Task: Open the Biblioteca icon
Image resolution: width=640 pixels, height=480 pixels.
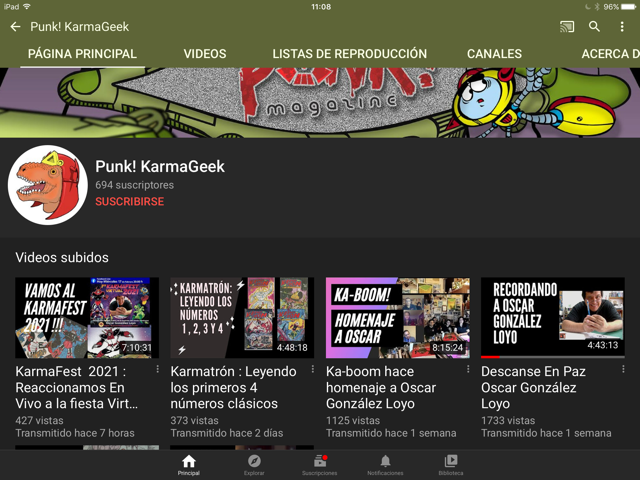Action: 451,462
